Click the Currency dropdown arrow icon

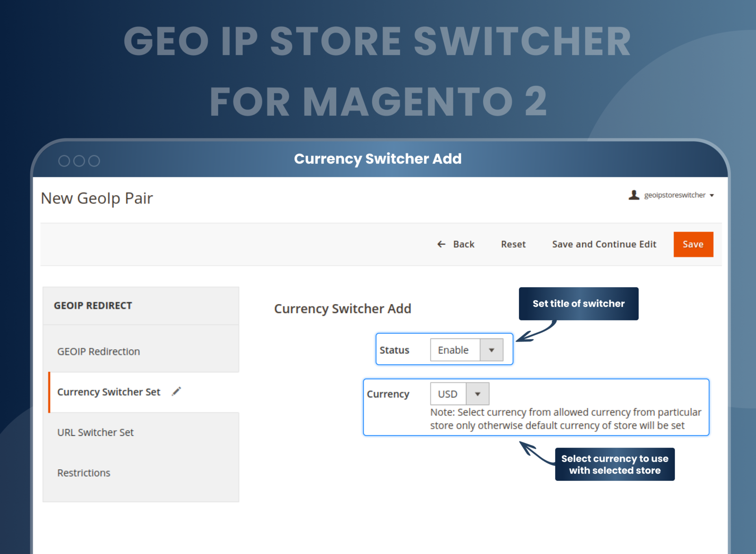478,394
